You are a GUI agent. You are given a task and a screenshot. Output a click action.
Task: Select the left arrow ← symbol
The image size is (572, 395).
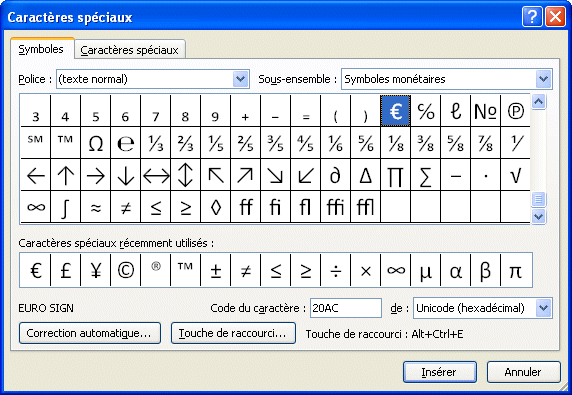coord(36,175)
